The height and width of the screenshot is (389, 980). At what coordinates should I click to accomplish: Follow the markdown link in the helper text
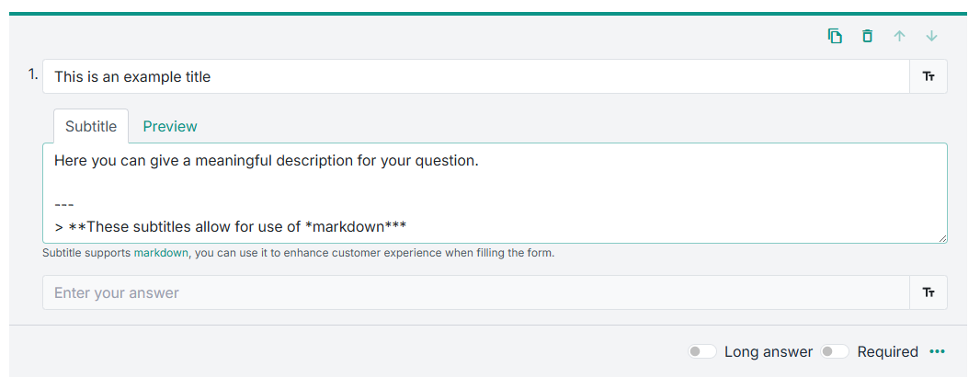(161, 252)
